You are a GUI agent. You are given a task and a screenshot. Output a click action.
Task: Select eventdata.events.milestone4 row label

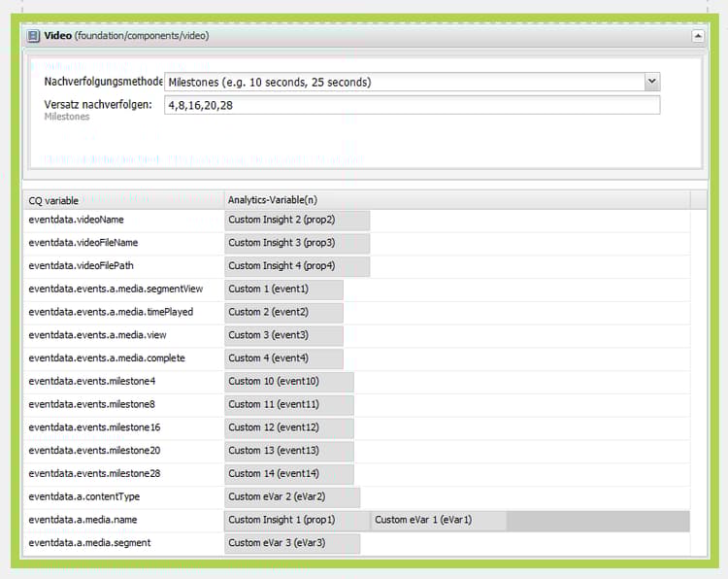click(92, 382)
